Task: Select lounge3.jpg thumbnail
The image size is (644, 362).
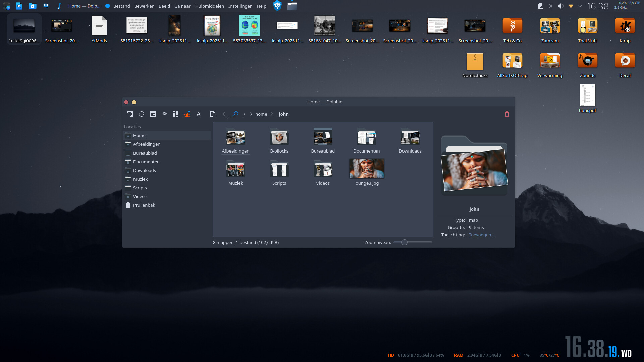Action: [x=366, y=169]
